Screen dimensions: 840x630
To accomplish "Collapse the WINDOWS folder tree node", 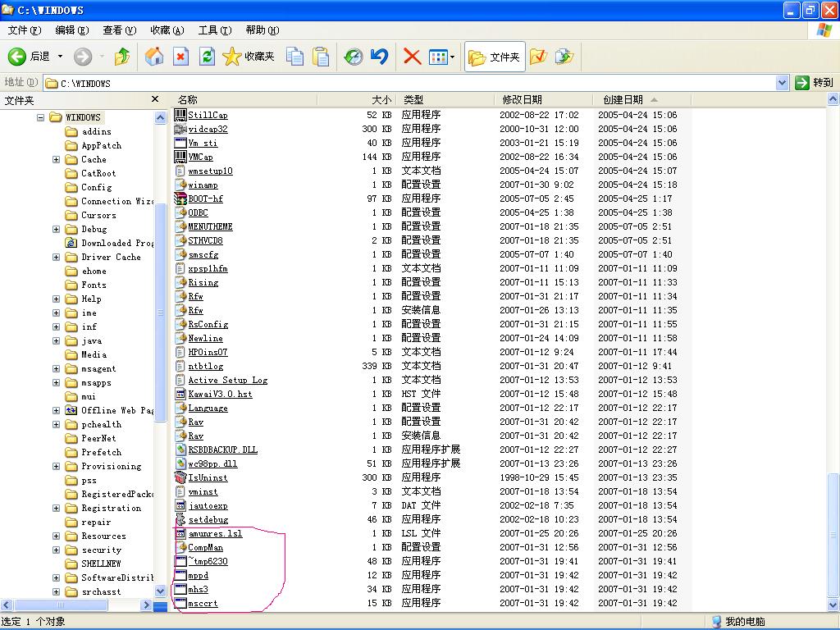I will (x=40, y=117).
